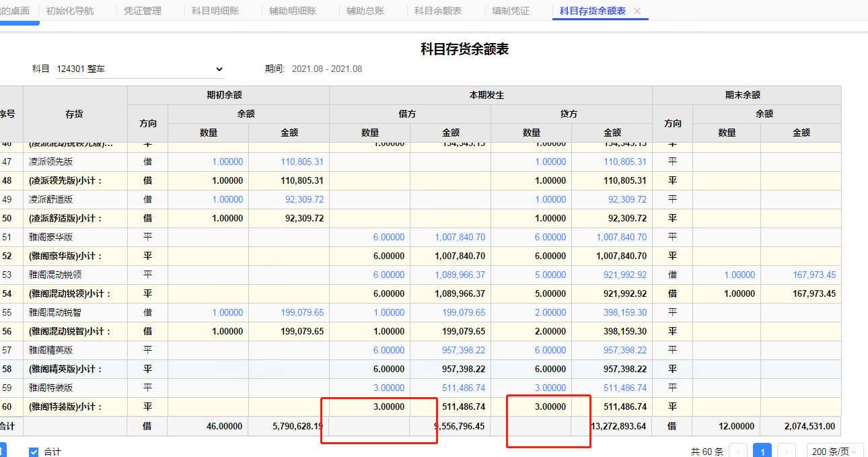The width and height of the screenshot is (868, 457).
Task: Select total credit amount 13,272,893.64
Action: tap(619, 426)
